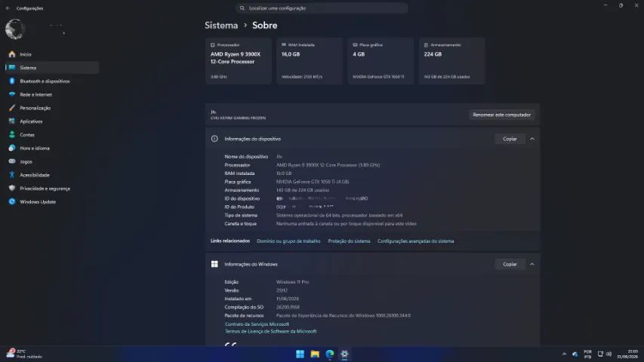Click the network icon in system tray

(x=600, y=354)
